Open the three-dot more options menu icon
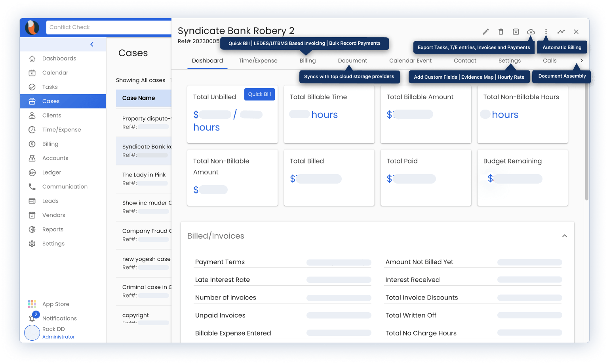The height and width of the screenshot is (364, 609). point(546,31)
